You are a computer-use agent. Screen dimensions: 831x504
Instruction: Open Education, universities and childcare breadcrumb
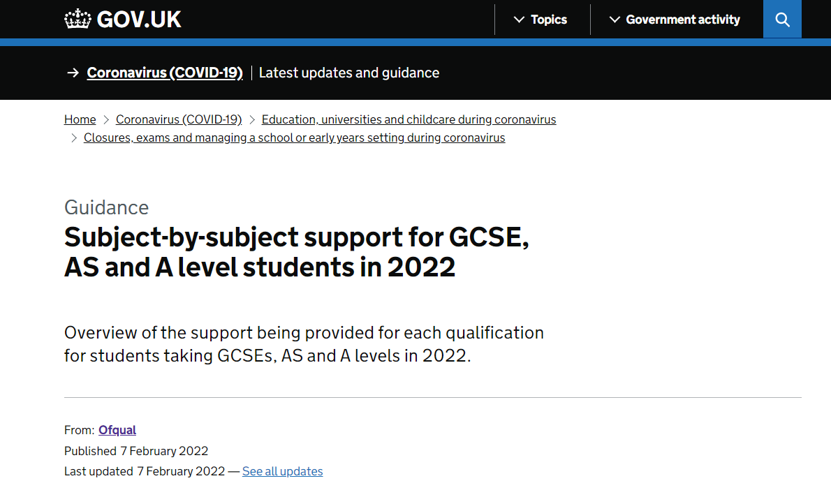click(409, 120)
